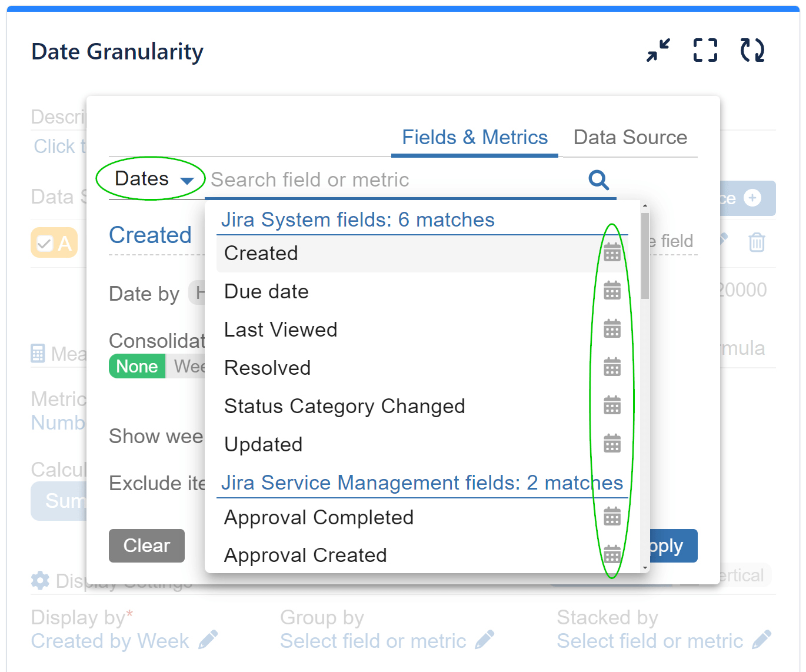Viewport: 806px width, 672px height.
Task: Select the Fields & Metrics tab
Action: 474,137
